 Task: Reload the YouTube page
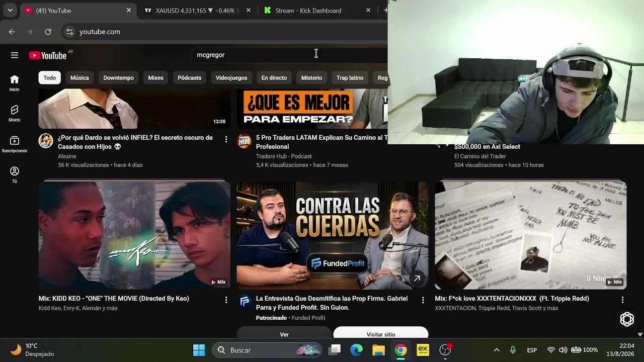coord(48,32)
